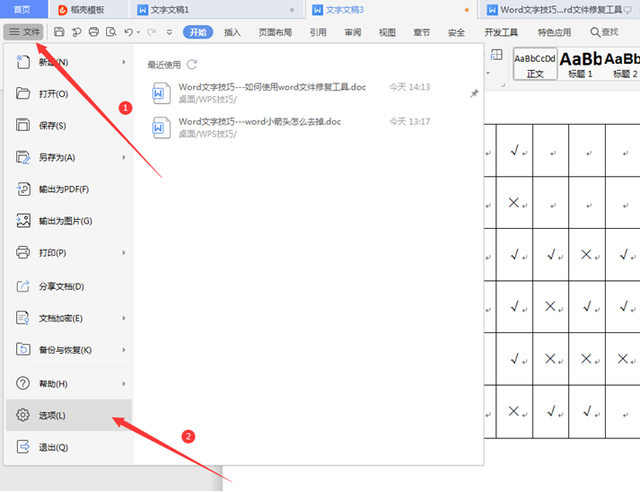
Task: Select the 页面布局 ribbon tab
Action: tap(275, 32)
